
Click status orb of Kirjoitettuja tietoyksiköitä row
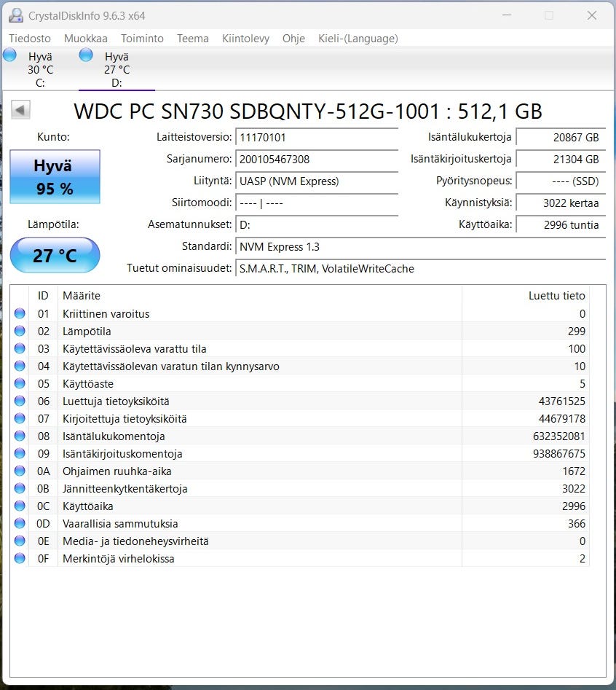coord(20,418)
